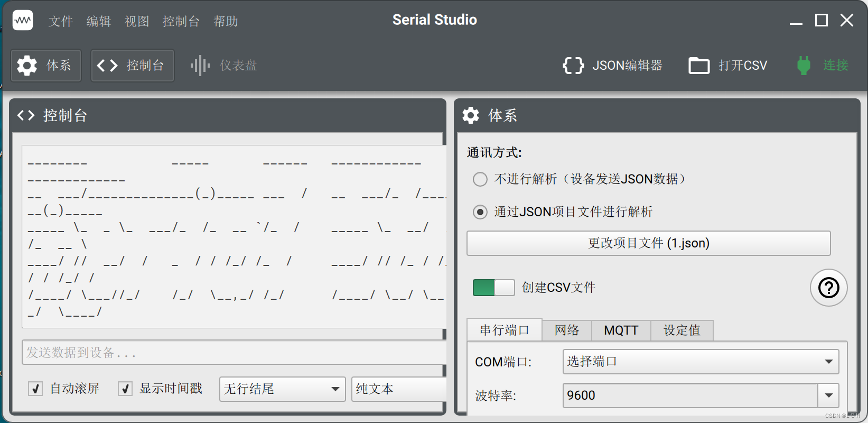The width and height of the screenshot is (868, 423).
Task: Open the 体系 setup gear toolbar button
Action: (46, 66)
